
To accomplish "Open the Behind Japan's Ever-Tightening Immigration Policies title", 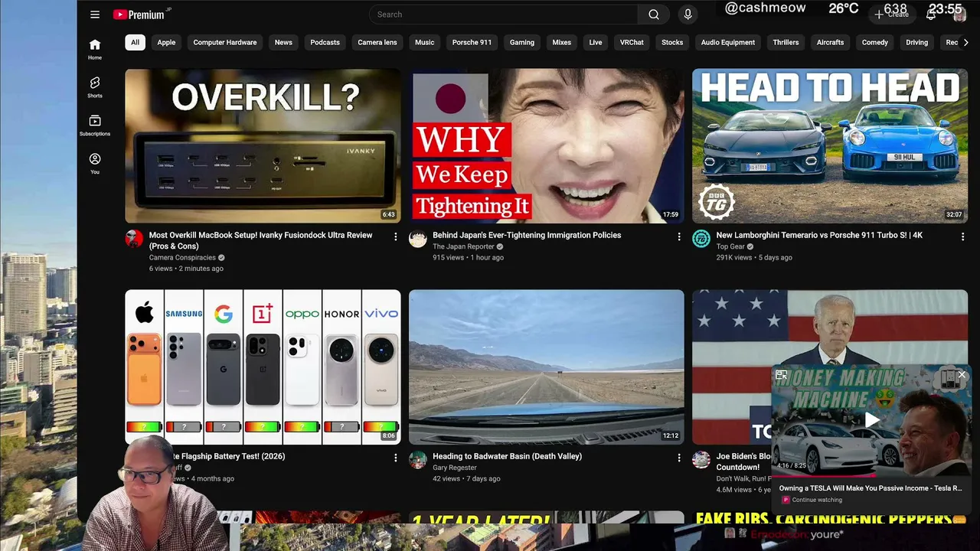I will [527, 235].
